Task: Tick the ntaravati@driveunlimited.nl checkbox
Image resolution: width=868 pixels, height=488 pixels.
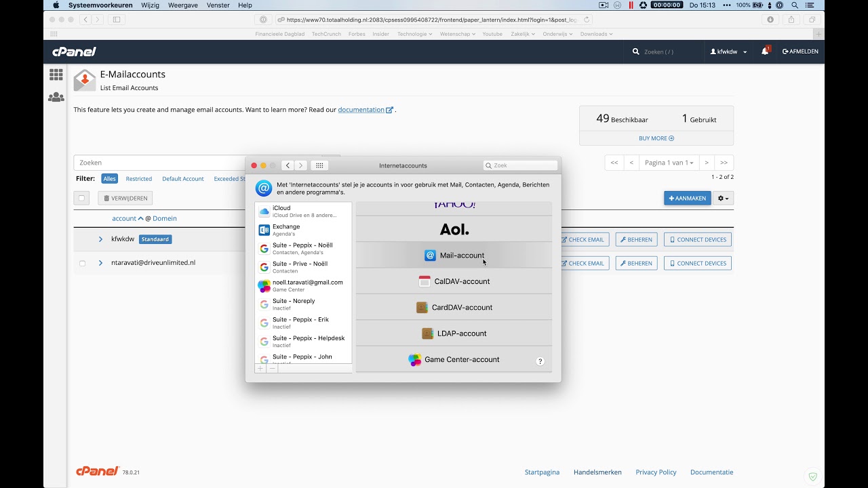Action: click(82, 263)
